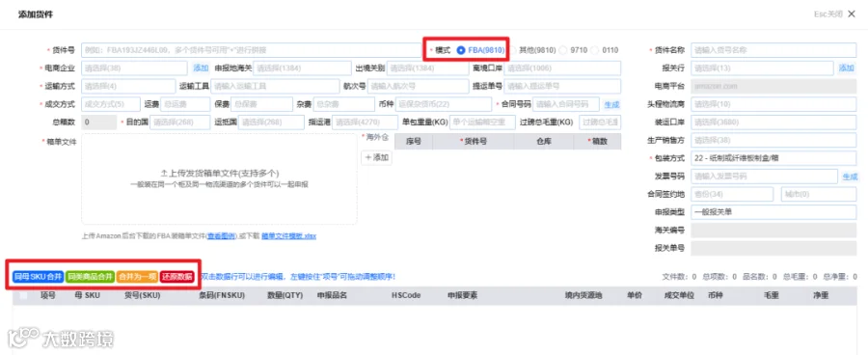Focus the 运费 input field

click(185, 104)
